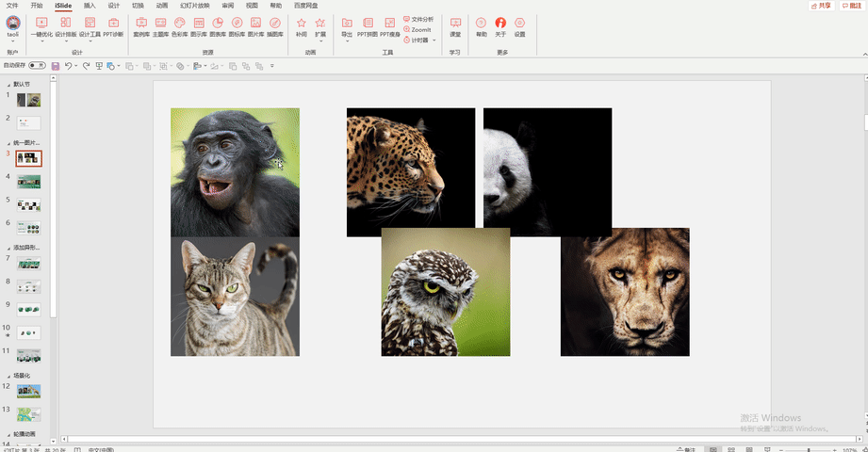
Task: Collapse the 场景化 section in slide panel
Action: coord(8,377)
